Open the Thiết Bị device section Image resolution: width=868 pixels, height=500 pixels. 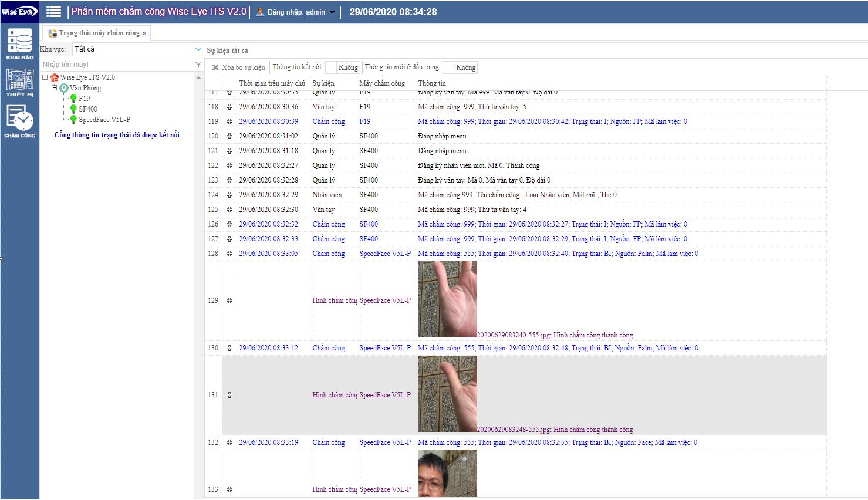click(20, 82)
